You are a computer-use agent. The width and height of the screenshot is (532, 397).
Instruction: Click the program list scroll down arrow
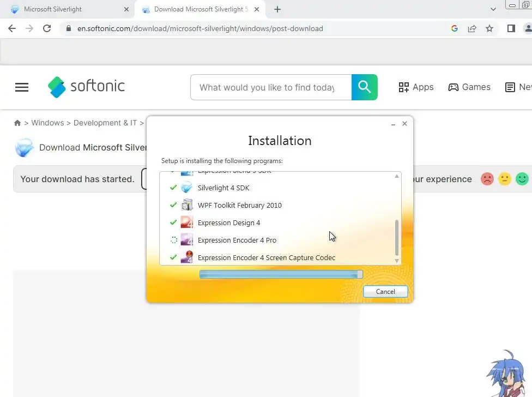pos(397,261)
